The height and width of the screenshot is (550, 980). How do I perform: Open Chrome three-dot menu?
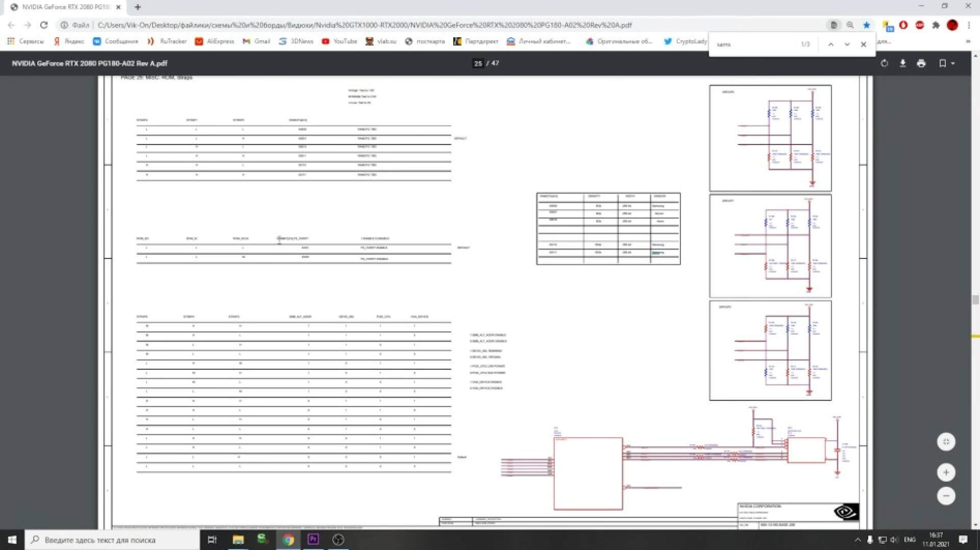[969, 25]
